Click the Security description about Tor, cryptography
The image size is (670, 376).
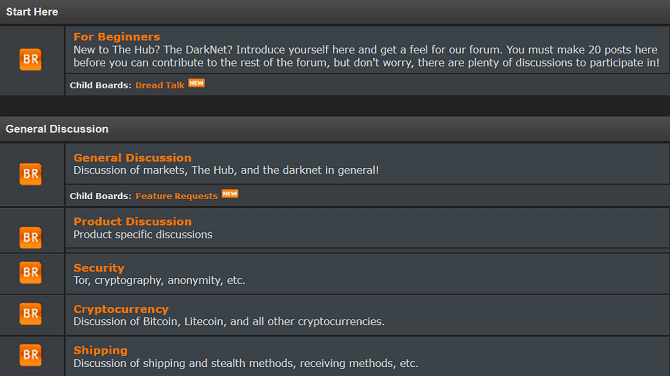point(159,280)
